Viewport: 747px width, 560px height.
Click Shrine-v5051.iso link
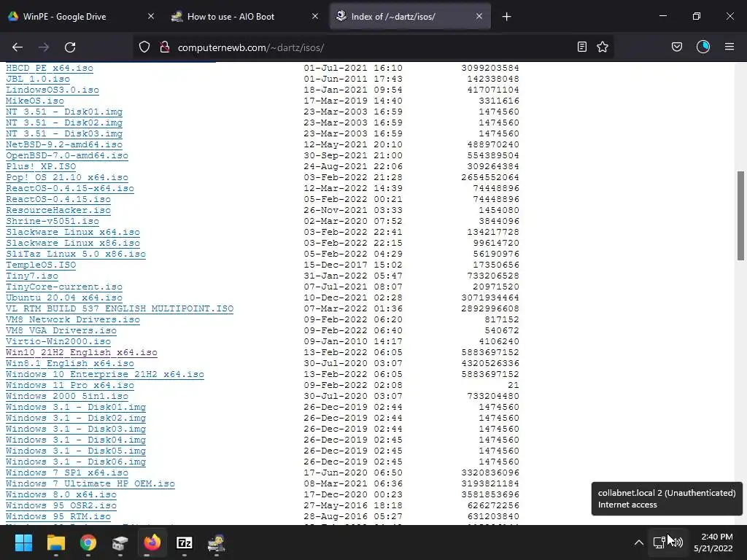[53, 222]
